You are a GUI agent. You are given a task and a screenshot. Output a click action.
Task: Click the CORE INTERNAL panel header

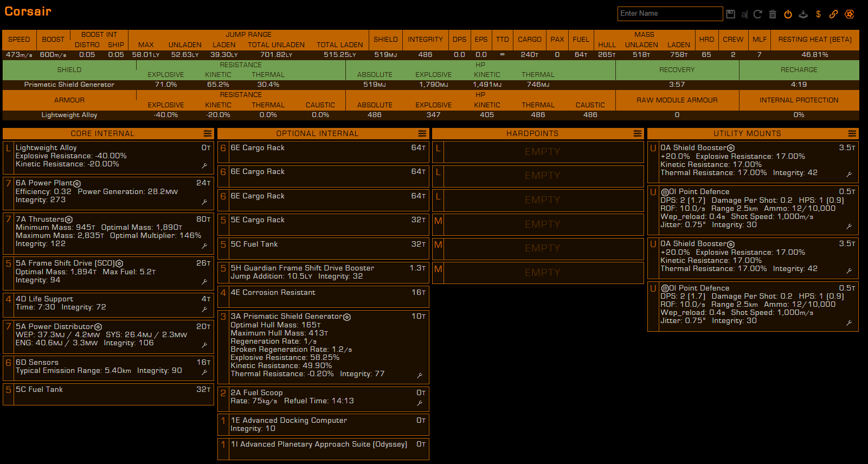pos(108,133)
